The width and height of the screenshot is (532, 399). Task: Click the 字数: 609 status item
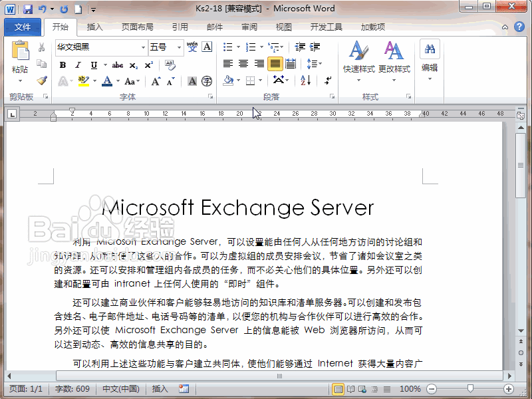[72, 389]
